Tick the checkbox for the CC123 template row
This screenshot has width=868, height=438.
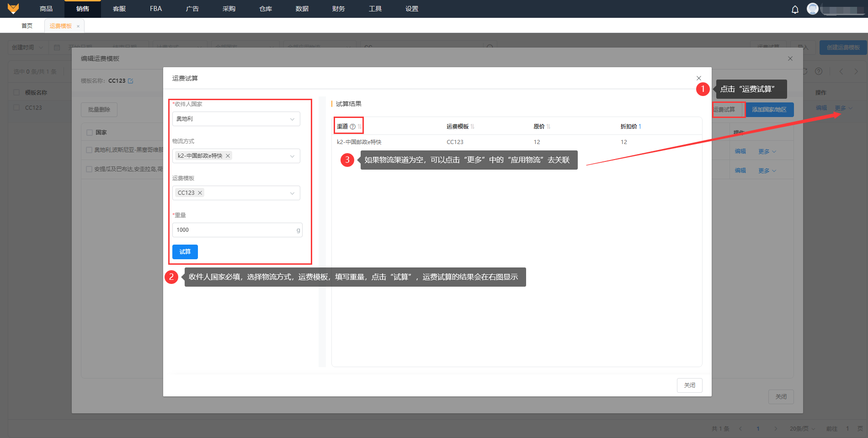click(16, 107)
